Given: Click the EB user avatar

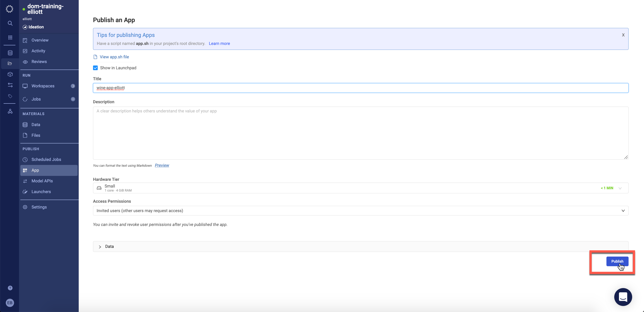Looking at the screenshot, I should coord(10,303).
